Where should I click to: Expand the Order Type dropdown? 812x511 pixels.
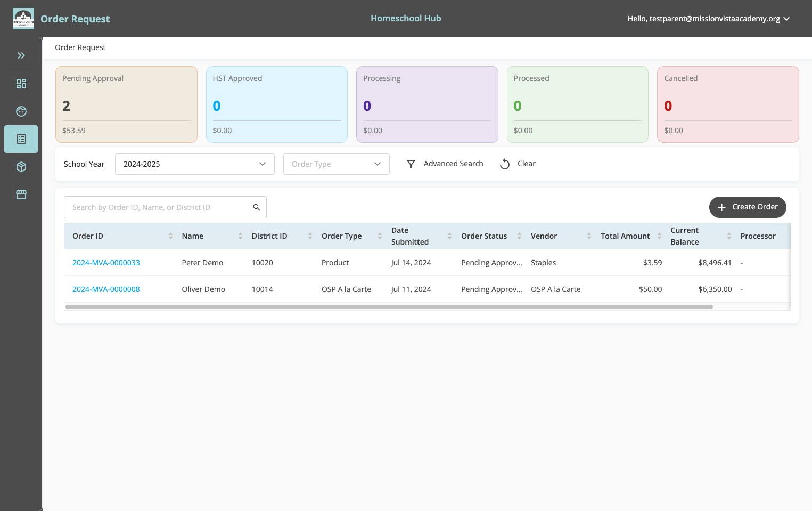[337, 164]
